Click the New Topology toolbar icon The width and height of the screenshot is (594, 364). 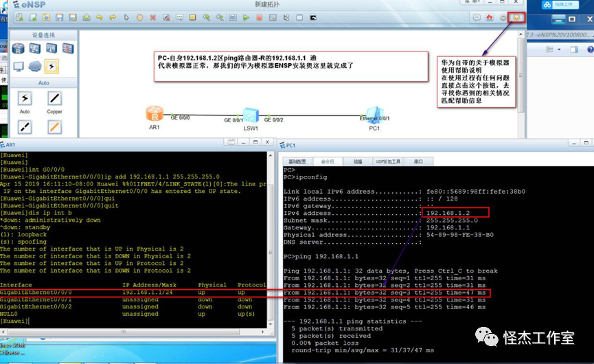[19, 17]
